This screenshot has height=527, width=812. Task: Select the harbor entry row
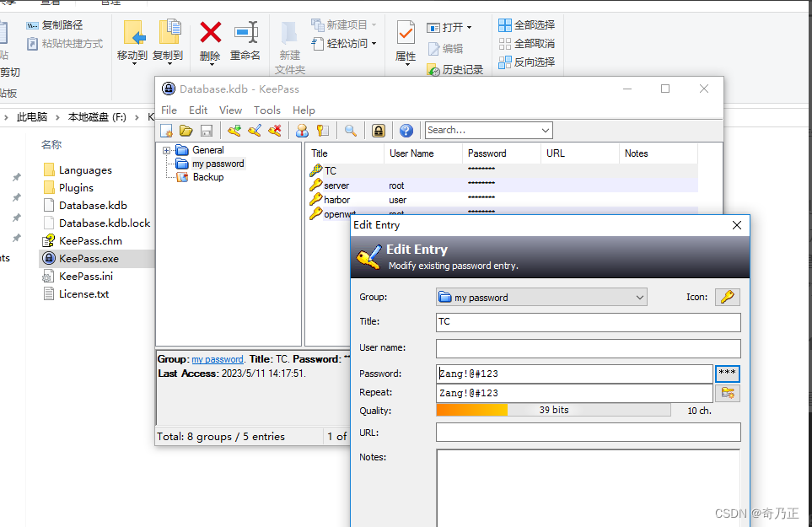(503, 200)
